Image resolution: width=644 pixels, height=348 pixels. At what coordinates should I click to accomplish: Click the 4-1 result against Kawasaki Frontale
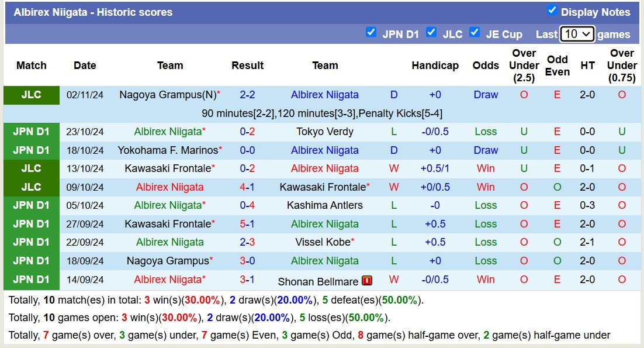coord(247,187)
